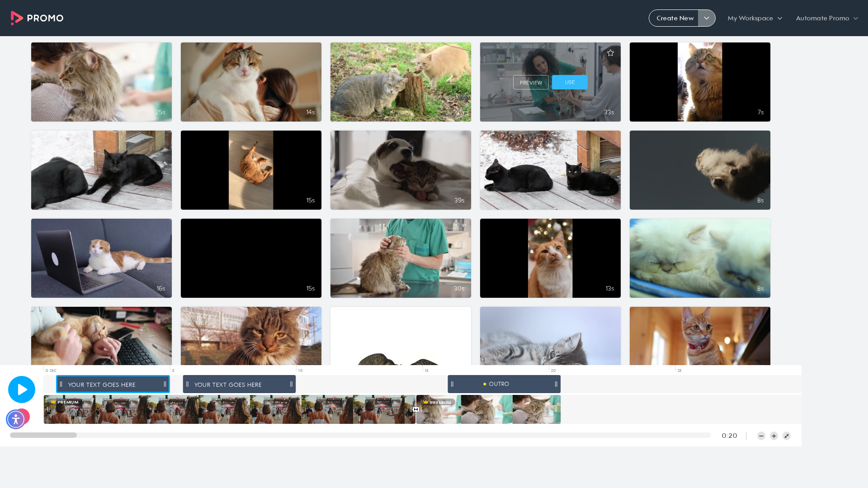Select the 7s vertical tabby cat video
868x488 pixels.
700,82
